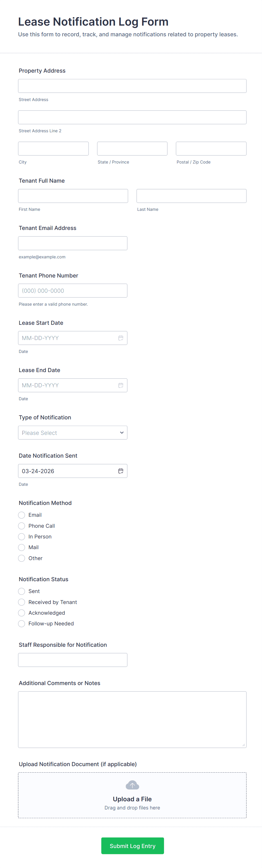Set status to Received by Tenant

click(x=22, y=602)
